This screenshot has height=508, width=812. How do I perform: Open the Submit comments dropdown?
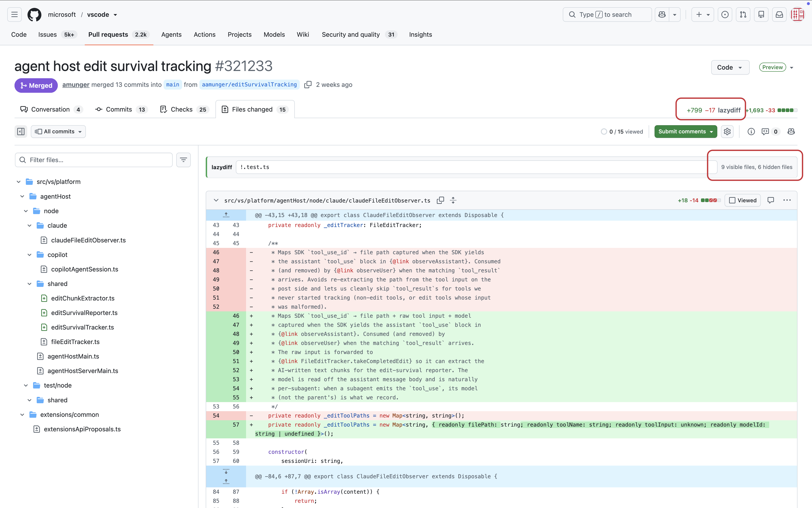tap(686, 131)
